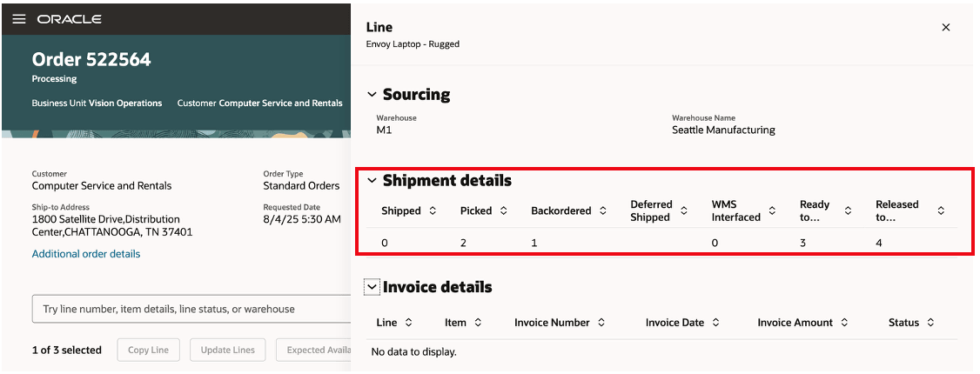This screenshot has height=374, width=980.
Task: Sort by Picked column
Action: pos(504,211)
